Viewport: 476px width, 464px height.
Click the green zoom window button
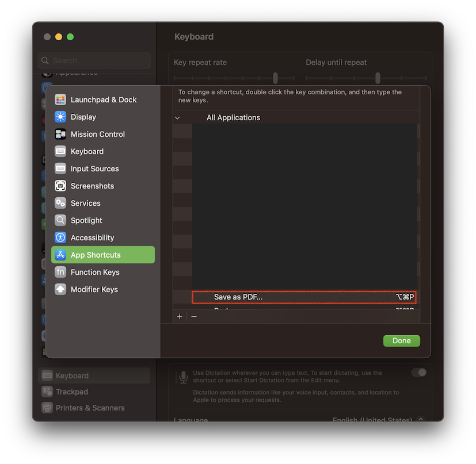coord(70,37)
